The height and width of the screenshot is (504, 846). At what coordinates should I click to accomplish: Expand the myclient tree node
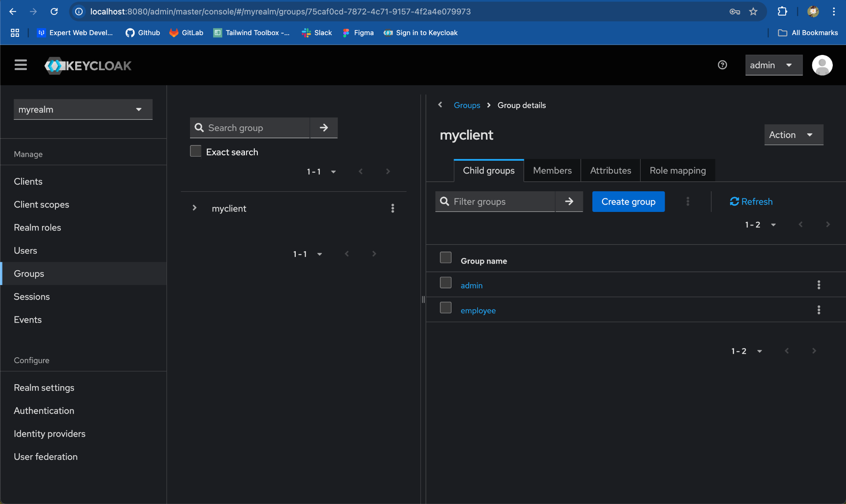(194, 208)
